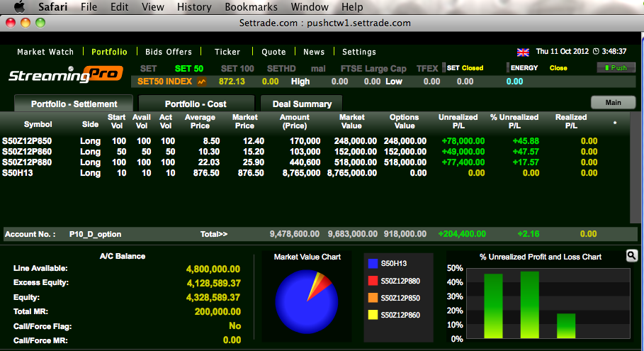Click the orange S50Z12P850 legend swatch

point(373,298)
